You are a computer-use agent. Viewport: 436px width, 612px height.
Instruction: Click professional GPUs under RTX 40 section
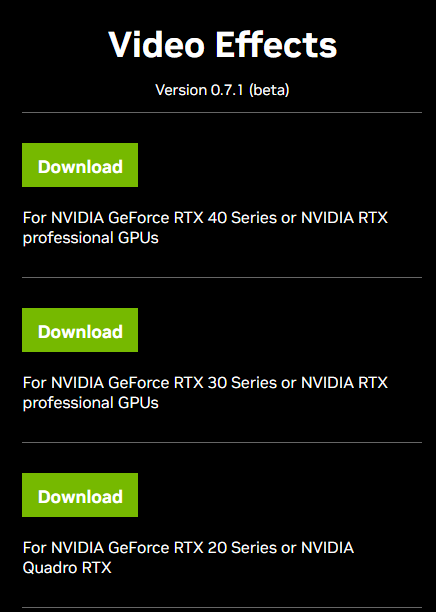(x=91, y=238)
